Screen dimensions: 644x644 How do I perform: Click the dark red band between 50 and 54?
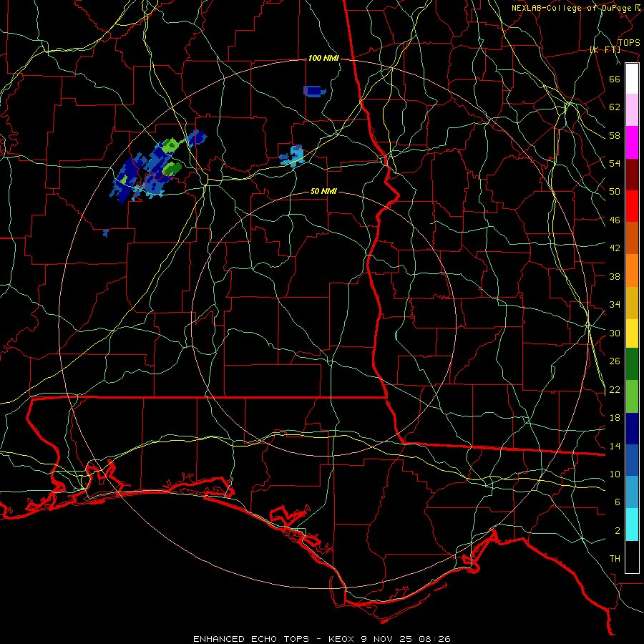click(x=632, y=175)
